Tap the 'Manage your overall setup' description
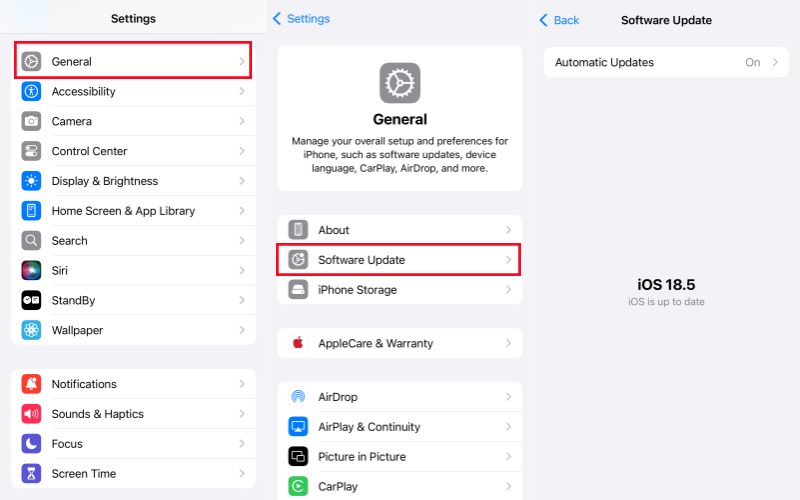This screenshot has width=800, height=500. pyautogui.click(x=400, y=154)
